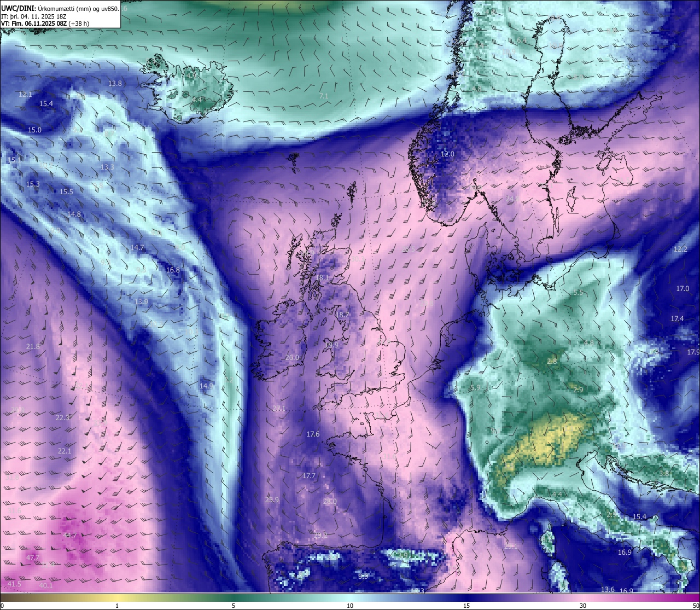This screenshot has width=700, height=610.
Task: Click the 13.3 map value
Action: pyautogui.click(x=107, y=167)
